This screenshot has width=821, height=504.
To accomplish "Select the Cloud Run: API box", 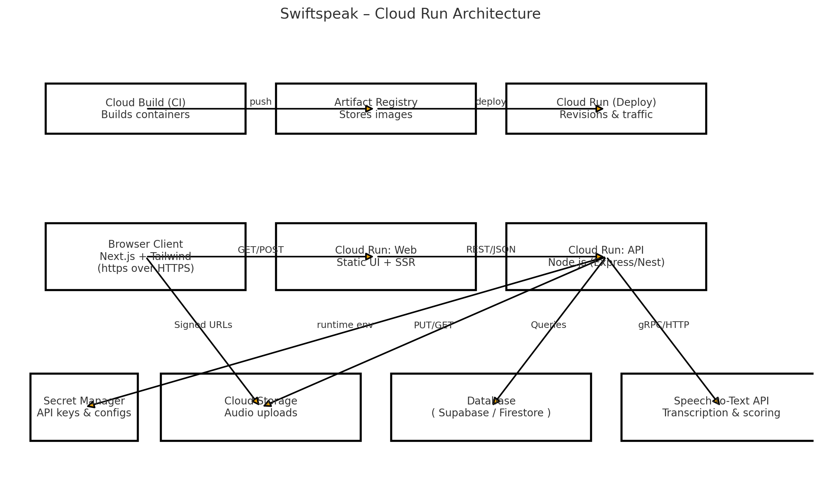I will tap(606, 256).
